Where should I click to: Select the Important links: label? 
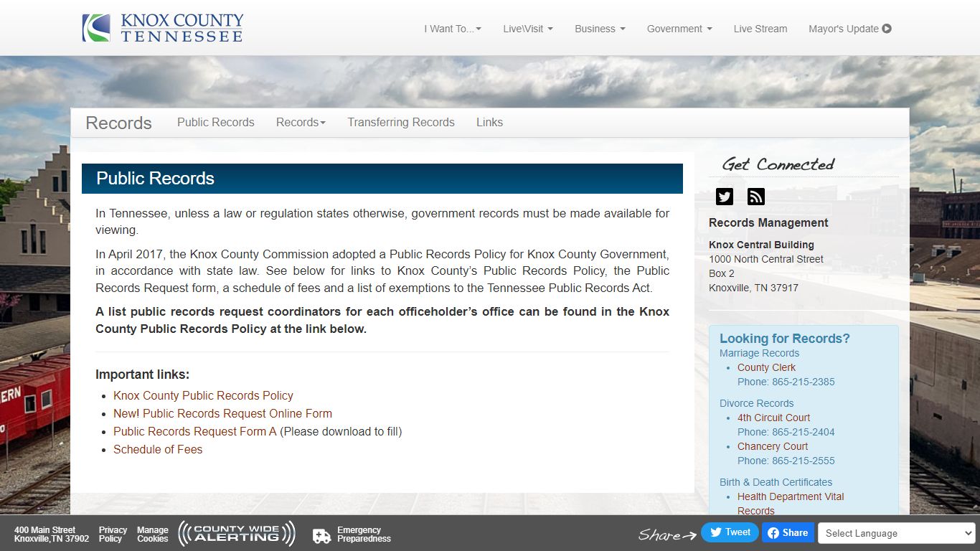pyautogui.click(x=142, y=375)
